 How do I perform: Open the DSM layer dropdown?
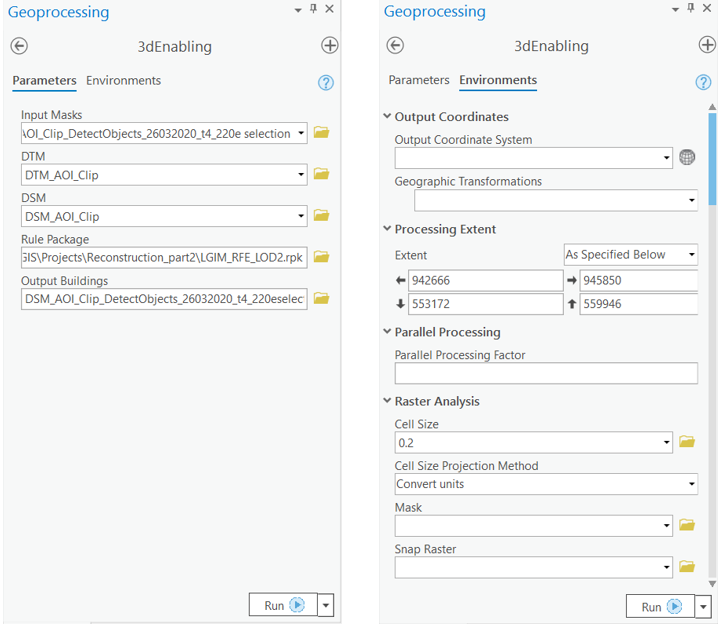301,216
